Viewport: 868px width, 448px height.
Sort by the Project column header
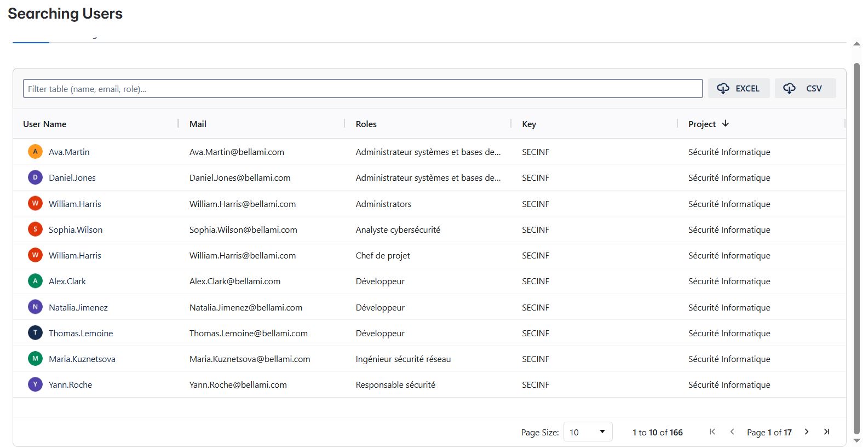click(702, 124)
